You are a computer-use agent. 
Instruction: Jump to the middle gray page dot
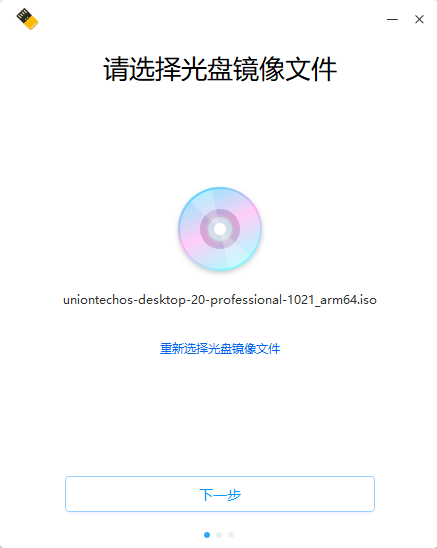219,535
